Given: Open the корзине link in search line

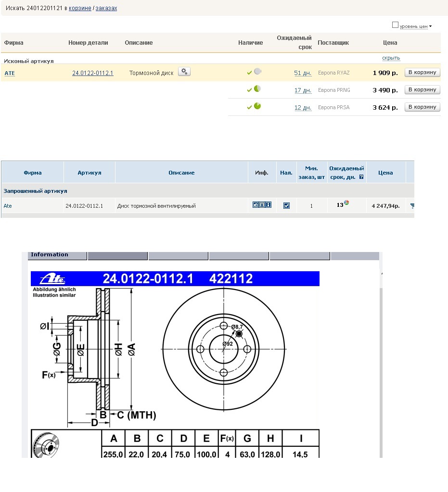Looking at the screenshot, I should click(x=80, y=8).
